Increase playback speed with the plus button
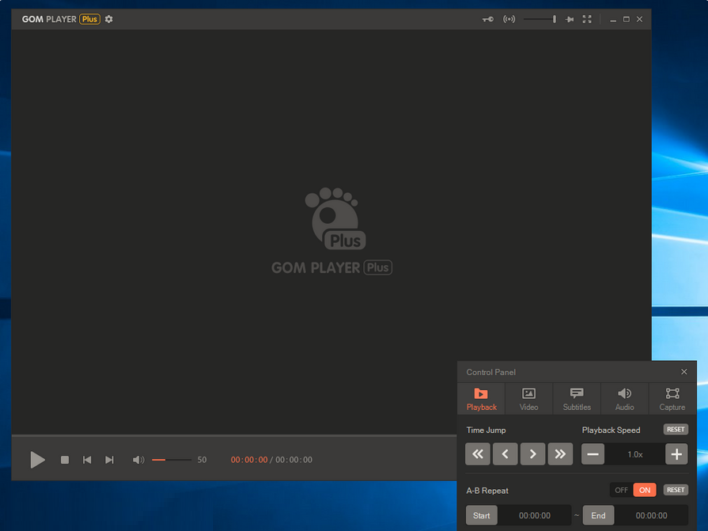Viewport: 708px width, 531px height. coord(676,454)
